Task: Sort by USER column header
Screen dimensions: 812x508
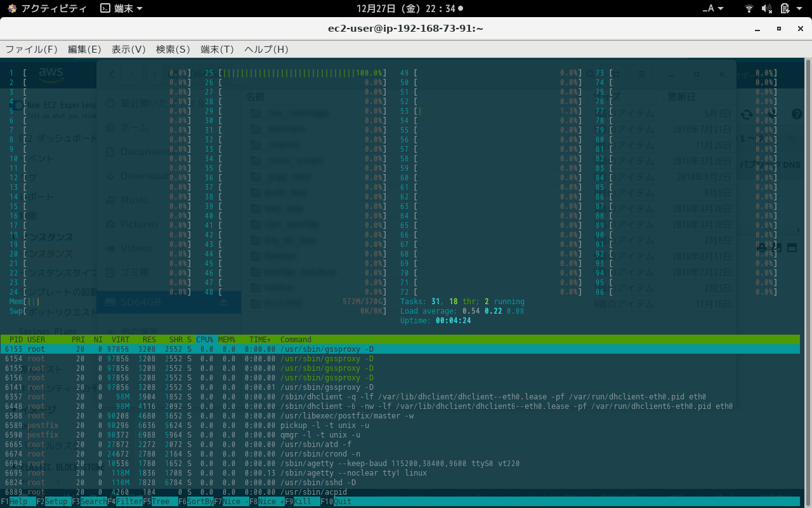Action: 36,340
